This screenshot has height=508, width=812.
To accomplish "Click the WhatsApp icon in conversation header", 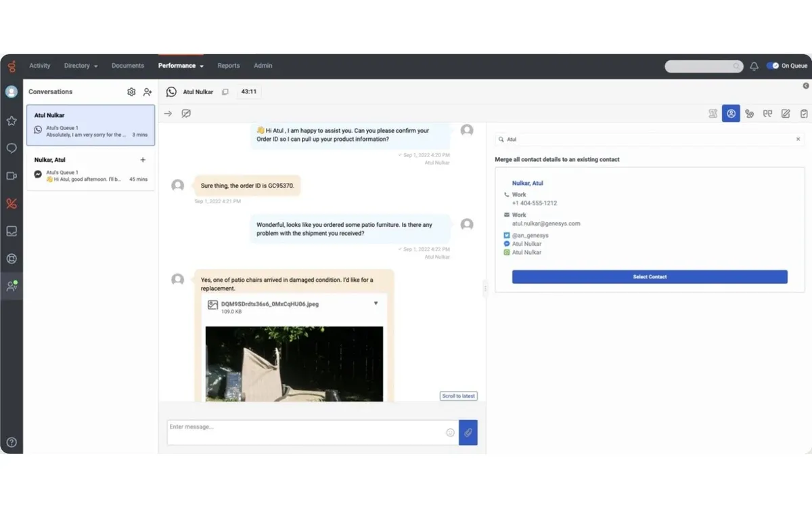I will click(171, 92).
